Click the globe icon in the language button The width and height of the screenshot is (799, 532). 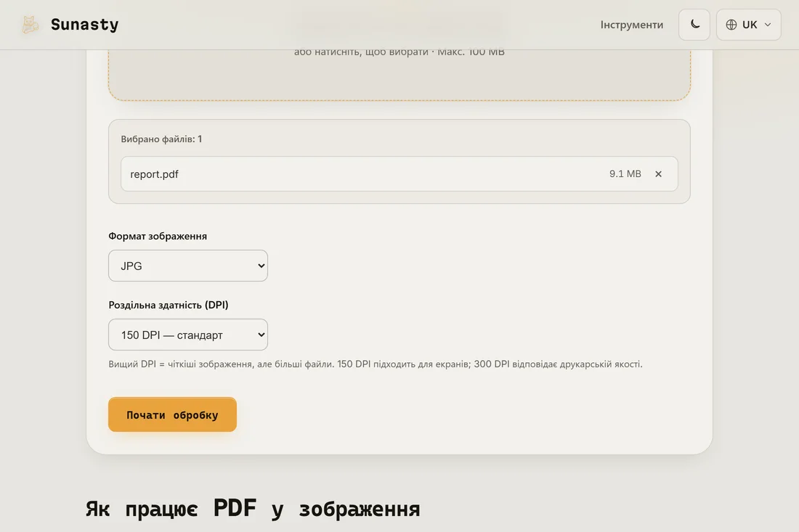click(731, 25)
